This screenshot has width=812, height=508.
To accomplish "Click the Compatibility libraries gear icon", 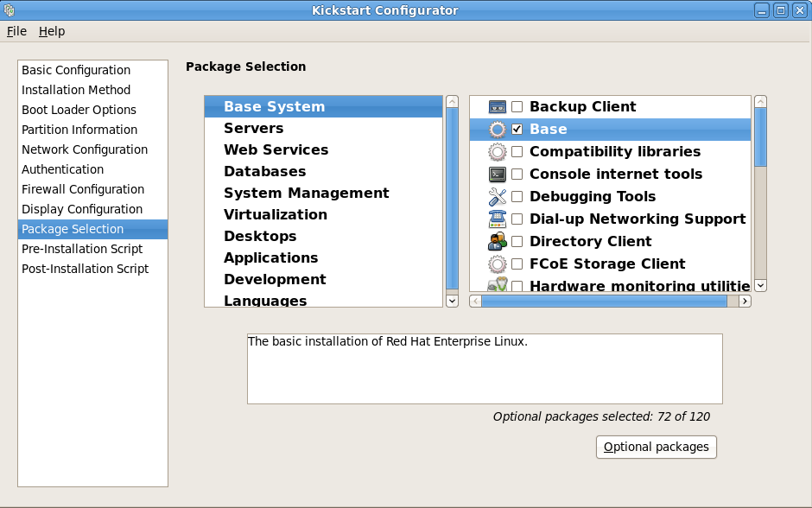I will [498, 152].
